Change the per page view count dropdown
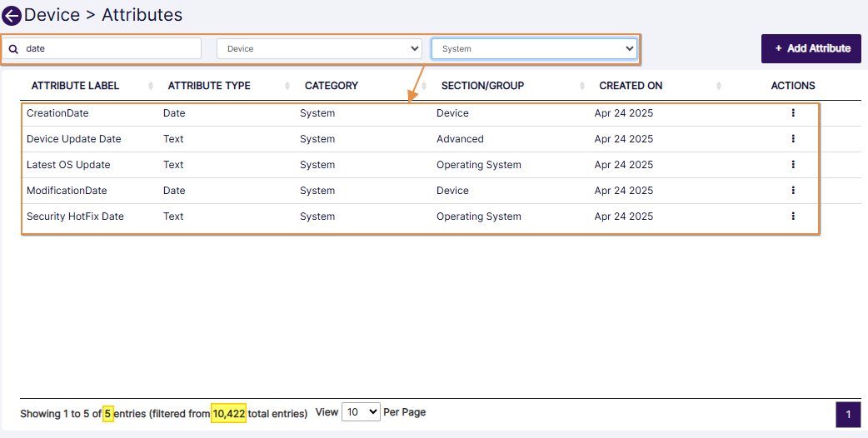Screen dimensions: 868x438 point(361,412)
